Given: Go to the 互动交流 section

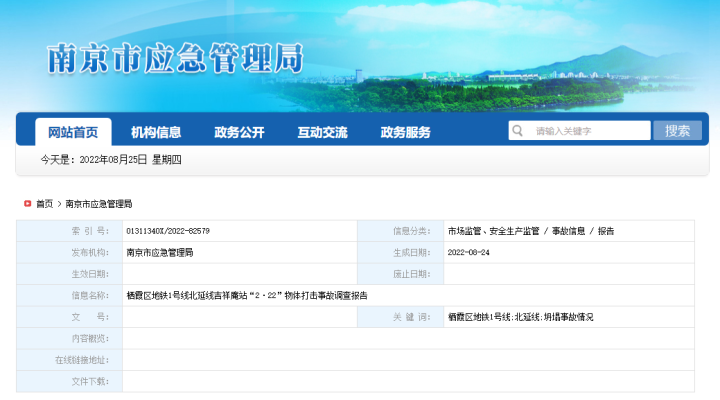Looking at the screenshot, I should (322, 132).
